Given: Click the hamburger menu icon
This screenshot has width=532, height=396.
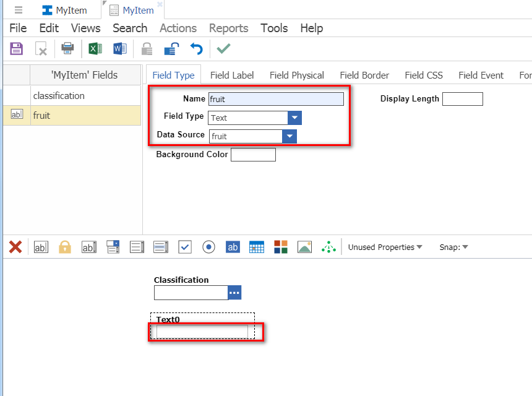Looking at the screenshot, I should point(19,10).
